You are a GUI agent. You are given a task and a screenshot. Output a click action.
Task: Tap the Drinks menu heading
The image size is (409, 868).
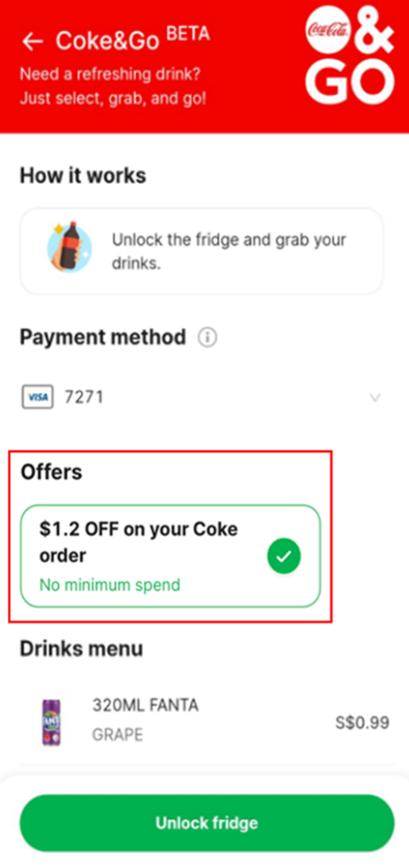81,649
